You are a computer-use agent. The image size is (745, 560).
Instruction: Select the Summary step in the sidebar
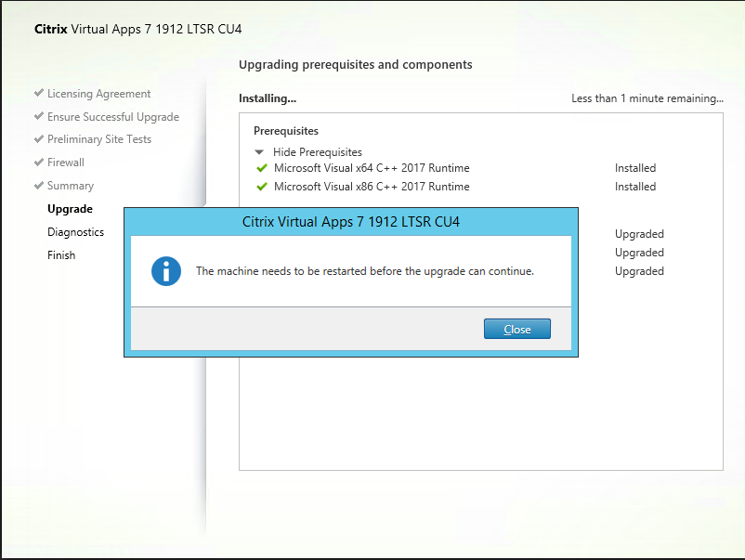point(71,186)
